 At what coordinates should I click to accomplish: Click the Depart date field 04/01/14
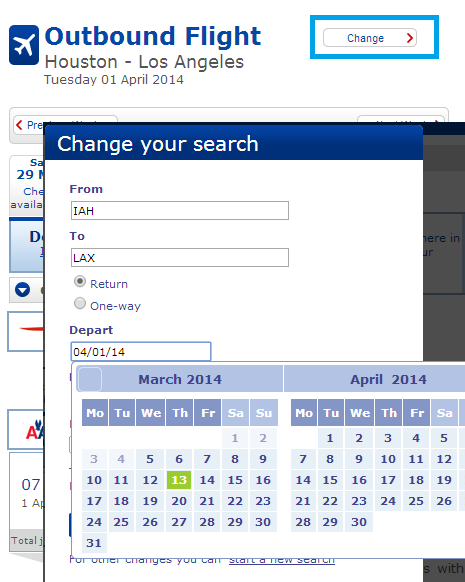coord(141,352)
